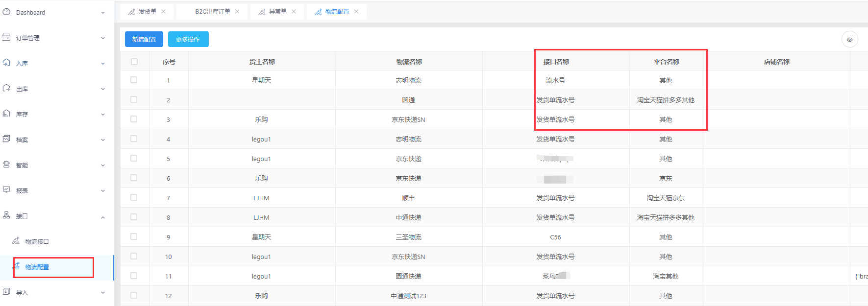Check row 3 京东快递SN checkbox
This screenshot has height=306, width=868.
pos(134,119)
